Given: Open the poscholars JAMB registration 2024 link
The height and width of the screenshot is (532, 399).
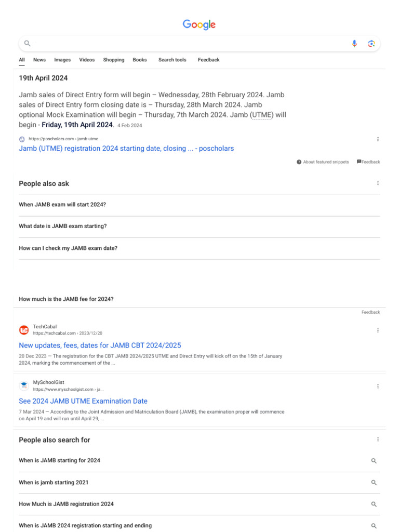Looking at the screenshot, I should pos(126,149).
